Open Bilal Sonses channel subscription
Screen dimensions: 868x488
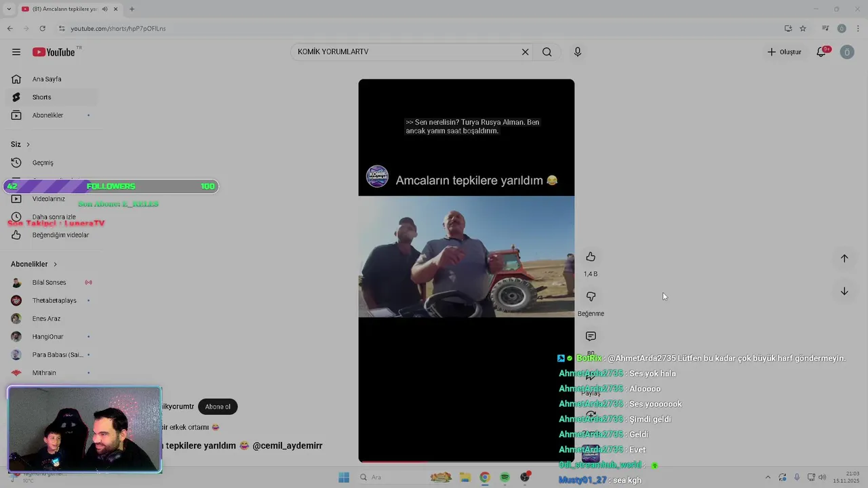pos(52,283)
